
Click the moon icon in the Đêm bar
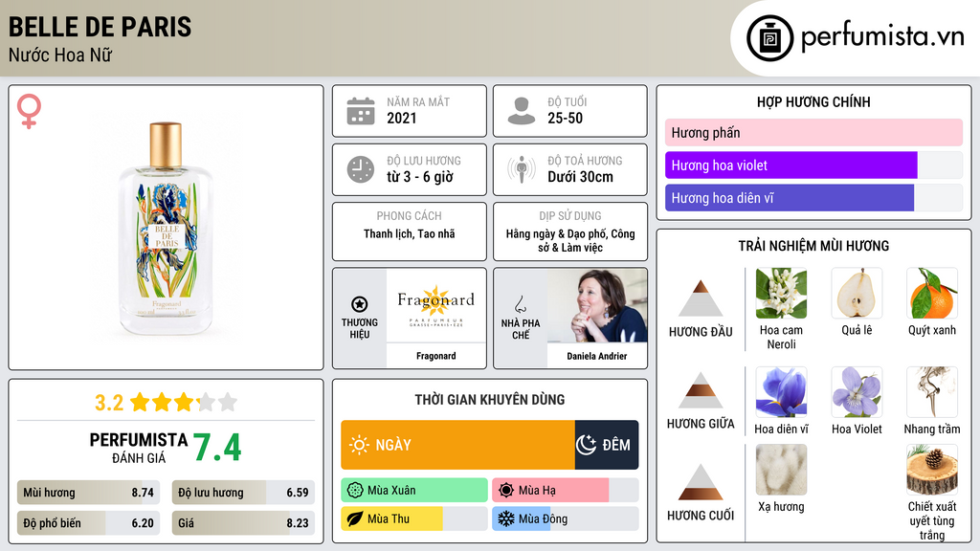(586, 445)
